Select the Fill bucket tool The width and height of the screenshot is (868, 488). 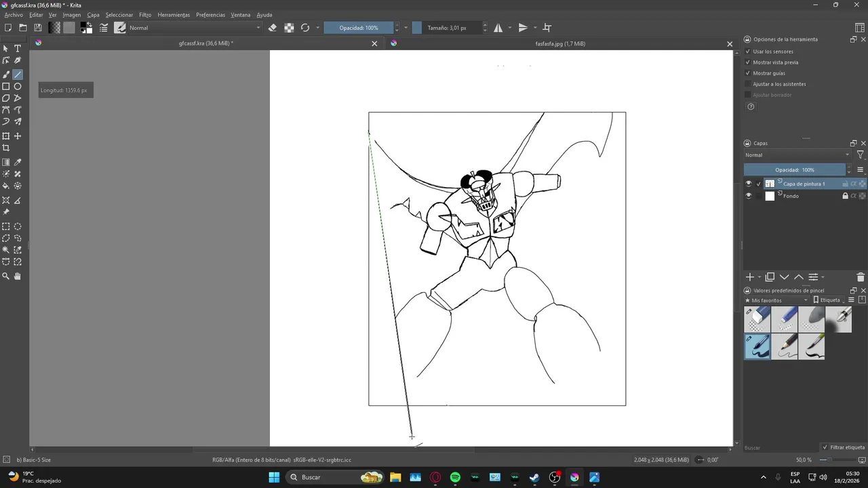pos(6,186)
